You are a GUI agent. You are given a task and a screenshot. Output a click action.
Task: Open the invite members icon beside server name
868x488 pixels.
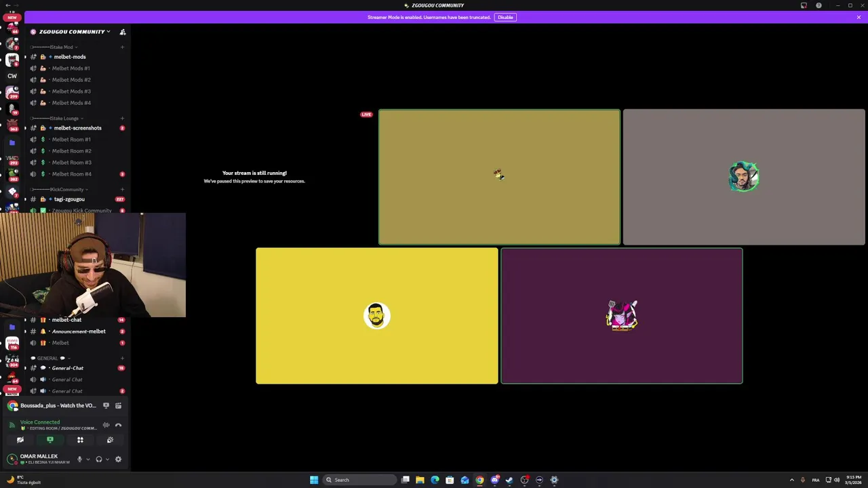pos(123,32)
